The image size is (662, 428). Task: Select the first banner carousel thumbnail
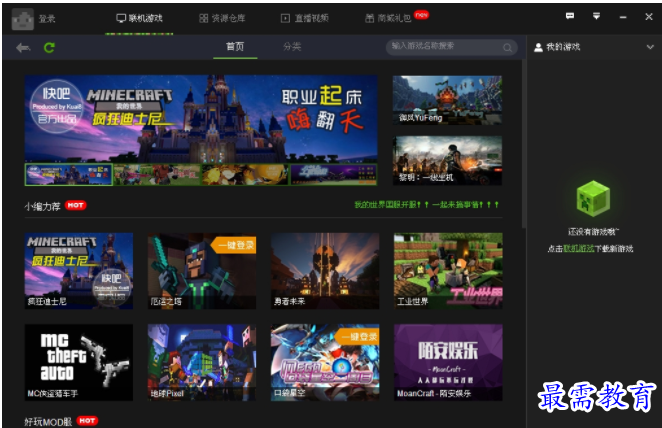(69, 174)
